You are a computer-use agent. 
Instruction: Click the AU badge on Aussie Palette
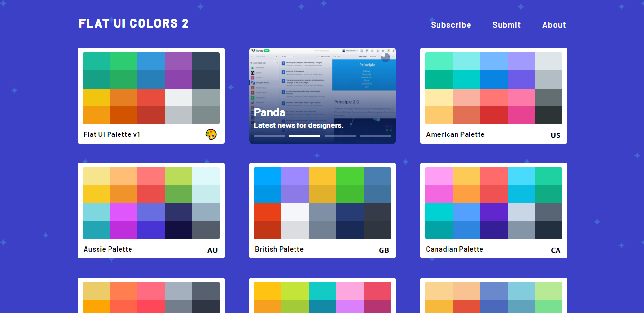212,250
